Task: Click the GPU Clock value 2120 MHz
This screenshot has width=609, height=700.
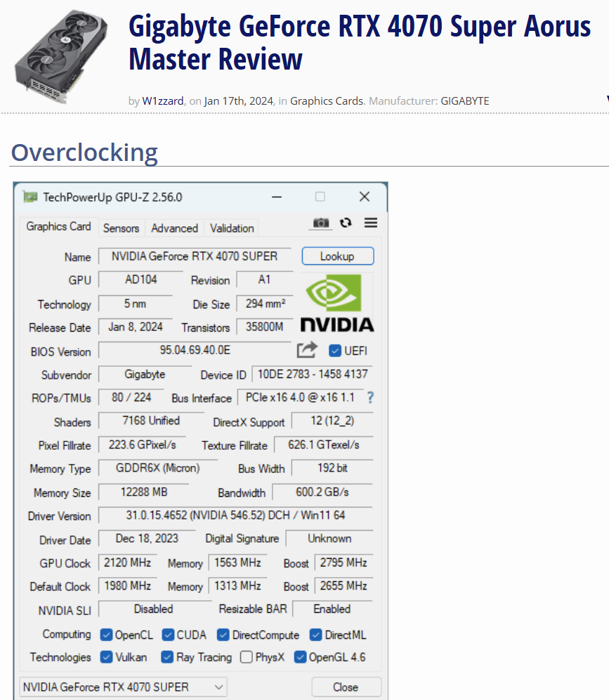Action: (x=128, y=562)
